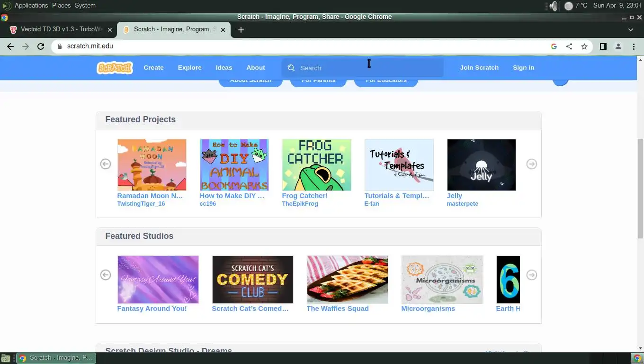The width and height of the screenshot is (644, 364).
Task: Click the show desktop icon in bottom panel
Action: pyautogui.click(x=6, y=358)
